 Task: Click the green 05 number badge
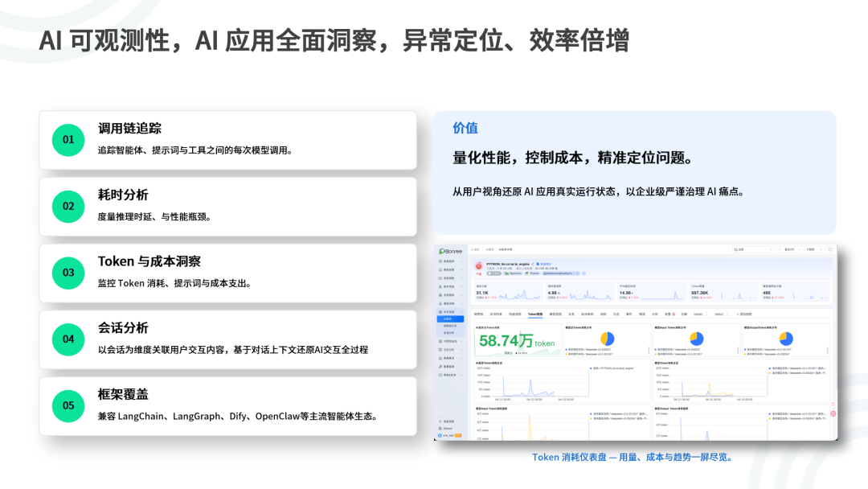point(68,405)
